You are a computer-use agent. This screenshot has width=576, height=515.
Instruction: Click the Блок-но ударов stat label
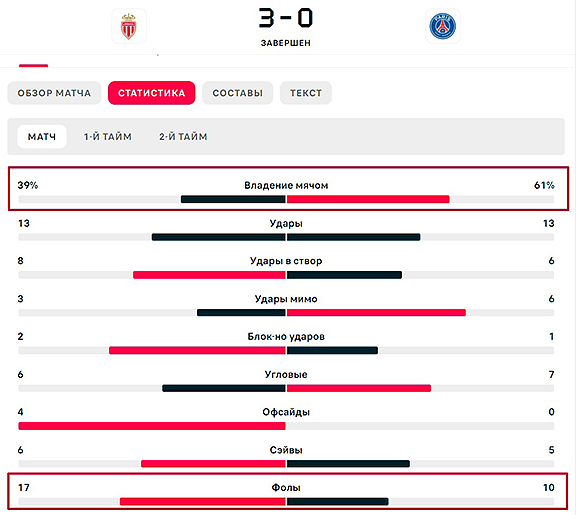pyautogui.click(x=286, y=336)
